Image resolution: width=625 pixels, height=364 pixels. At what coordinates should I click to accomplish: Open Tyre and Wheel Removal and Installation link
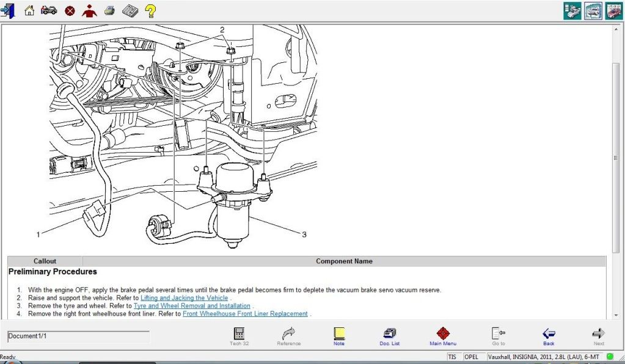click(x=192, y=306)
